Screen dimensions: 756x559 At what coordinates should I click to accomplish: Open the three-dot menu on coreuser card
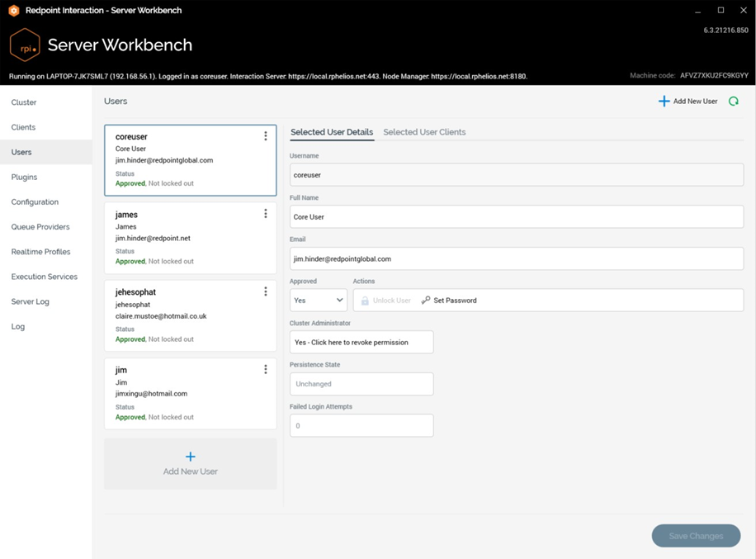(x=265, y=136)
